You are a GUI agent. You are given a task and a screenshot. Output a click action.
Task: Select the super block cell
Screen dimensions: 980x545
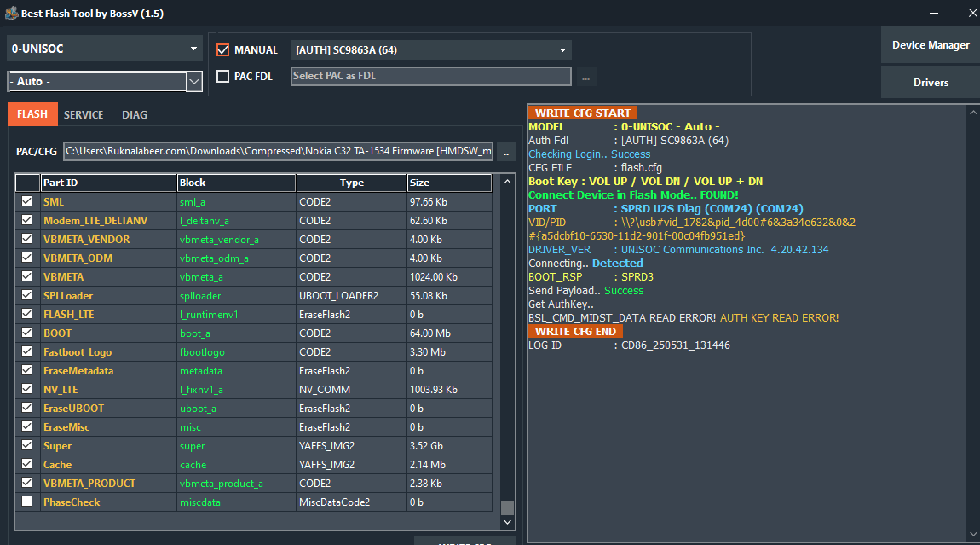point(236,446)
